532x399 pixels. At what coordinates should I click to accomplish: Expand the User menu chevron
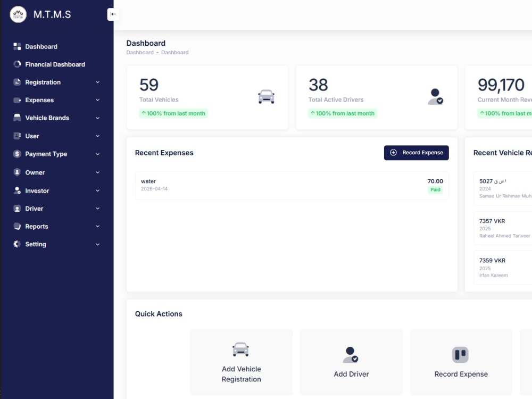coord(98,136)
